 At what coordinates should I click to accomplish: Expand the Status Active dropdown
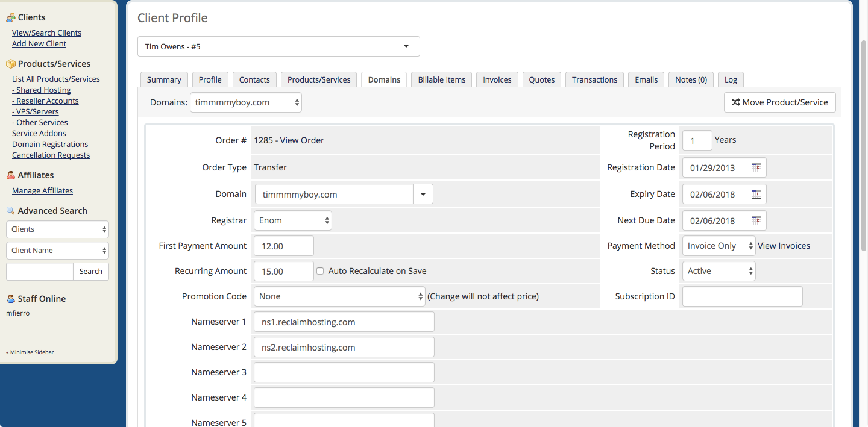click(x=719, y=271)
